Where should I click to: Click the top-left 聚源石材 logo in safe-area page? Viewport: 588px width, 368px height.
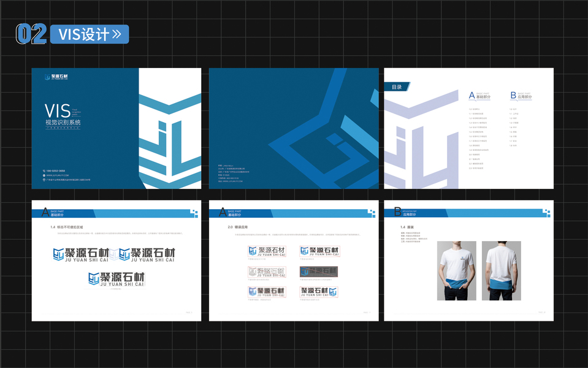tap(81, 255)
